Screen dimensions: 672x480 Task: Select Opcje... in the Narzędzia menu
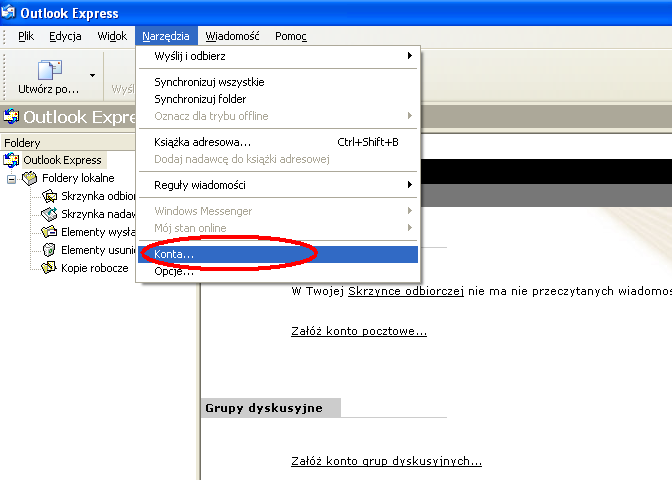click(x=278, y=271)
